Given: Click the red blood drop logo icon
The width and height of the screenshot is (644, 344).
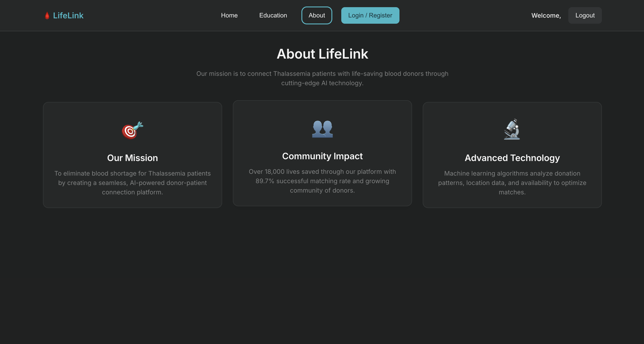Looking at the screenshot, I should pos(47,15).
